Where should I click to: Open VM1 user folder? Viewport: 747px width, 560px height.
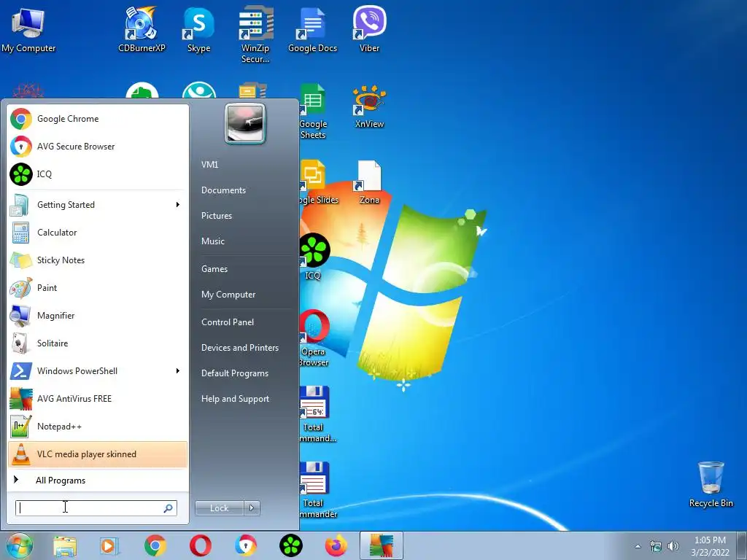(210, 165)
